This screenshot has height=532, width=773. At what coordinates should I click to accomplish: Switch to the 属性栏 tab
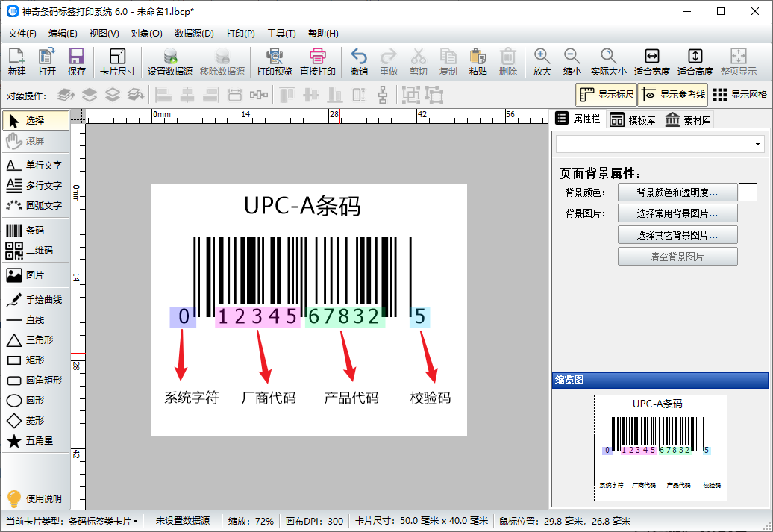(578, 119)
